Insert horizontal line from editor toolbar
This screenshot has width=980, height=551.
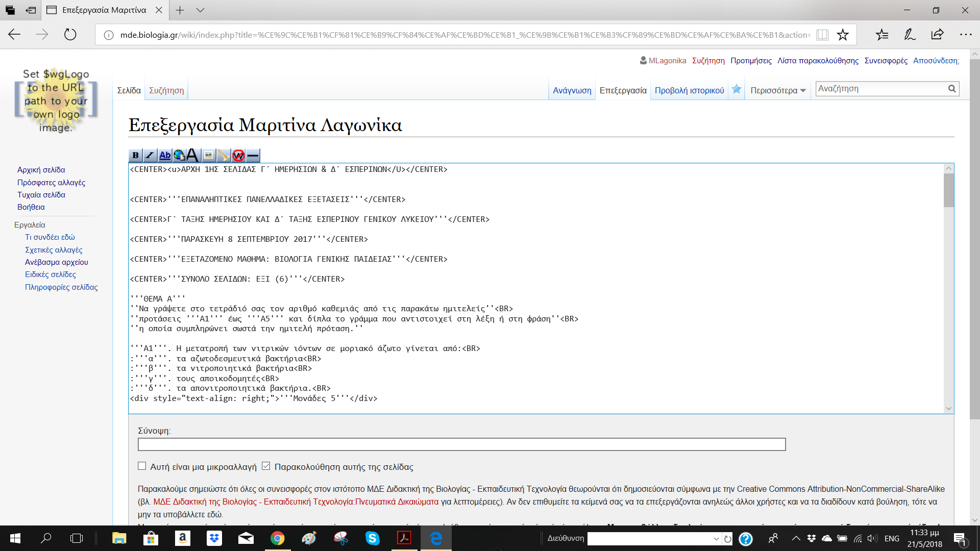pos(253,155)
